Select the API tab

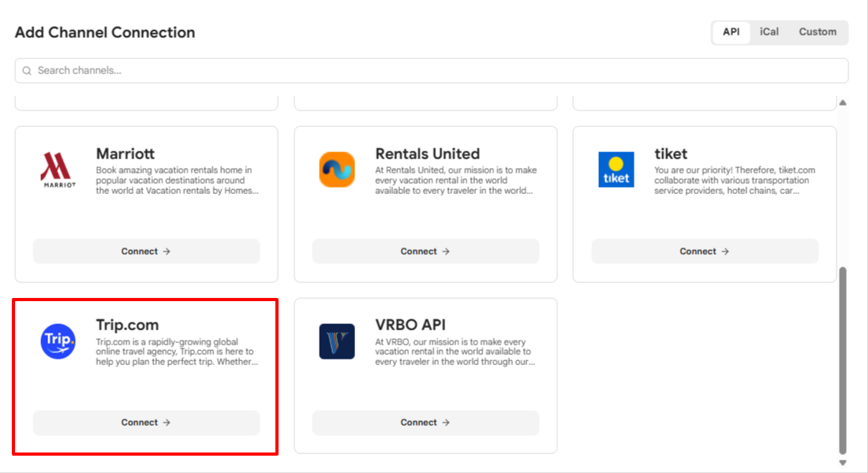(731, 32)
